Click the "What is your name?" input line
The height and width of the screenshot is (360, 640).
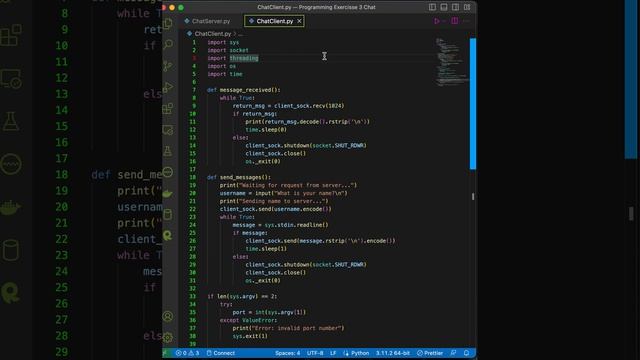click(x=284, y=193)
